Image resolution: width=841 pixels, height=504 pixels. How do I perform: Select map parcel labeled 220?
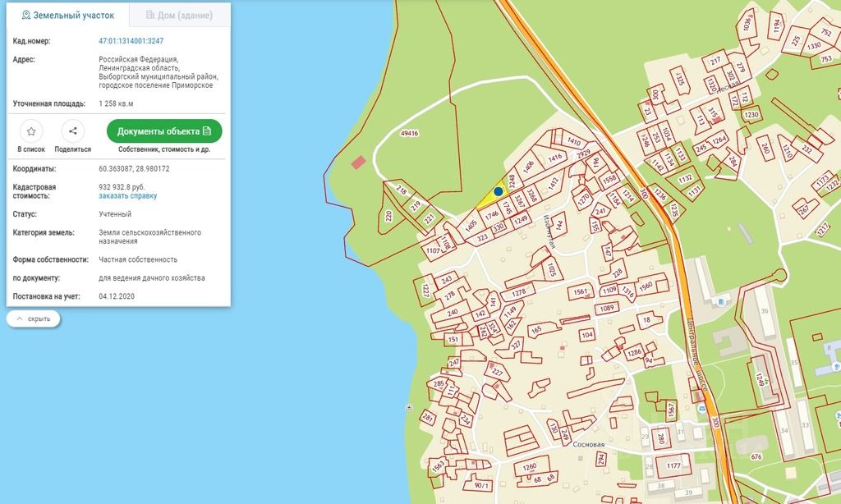[388, 216]
